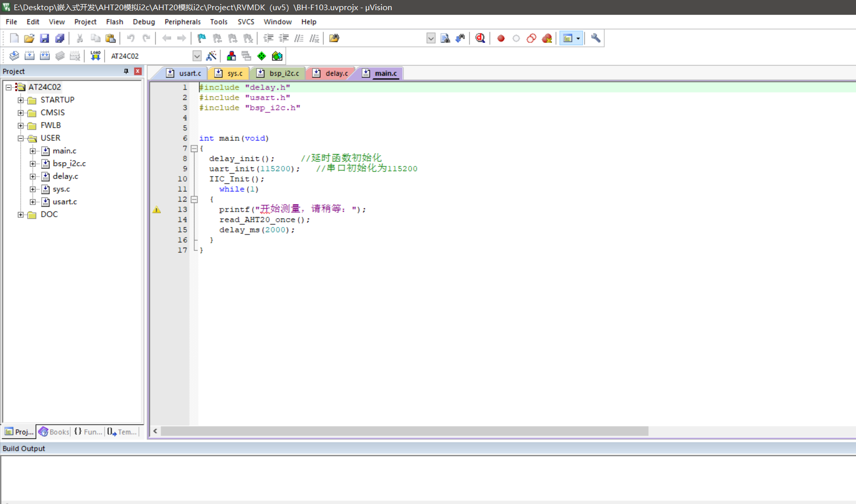Open the SVCS menu

[x=246, y=22]
